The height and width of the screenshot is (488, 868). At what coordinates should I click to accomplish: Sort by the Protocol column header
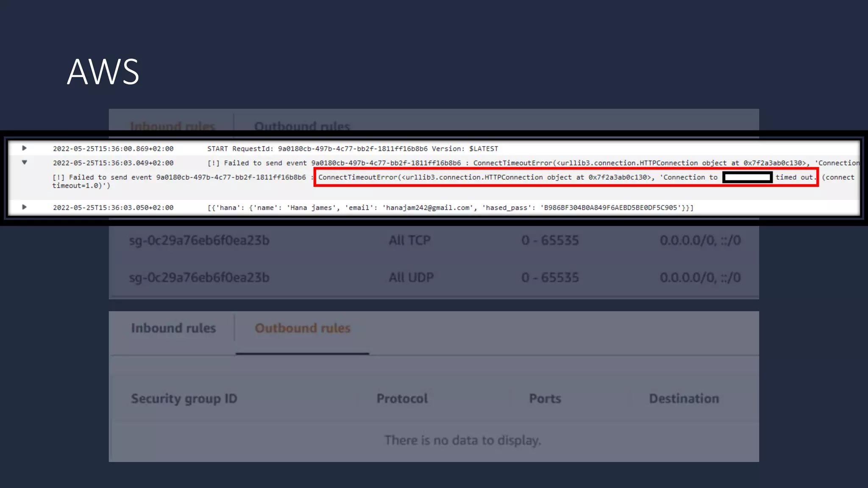pyautogui.click(x=402, y=399)
